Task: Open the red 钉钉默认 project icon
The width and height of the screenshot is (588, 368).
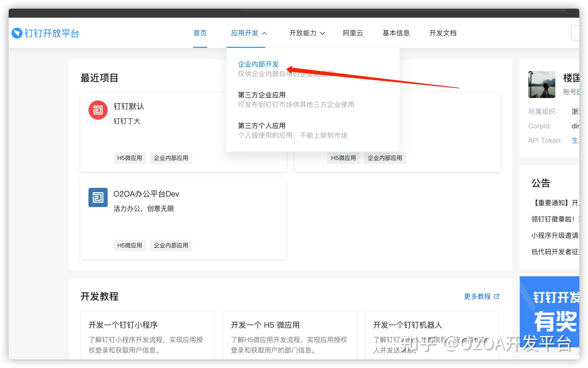Action: [x=98, y=110]
